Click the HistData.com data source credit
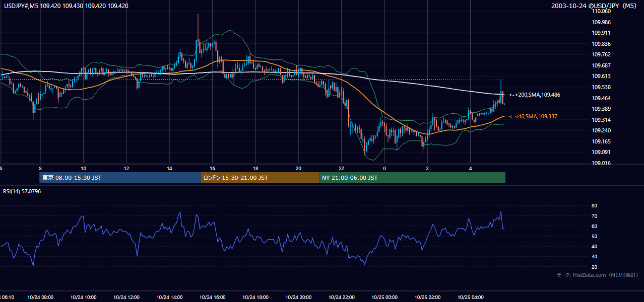This screenshot has height=302, width=644. pyautogui.click(x=598, y=275)
